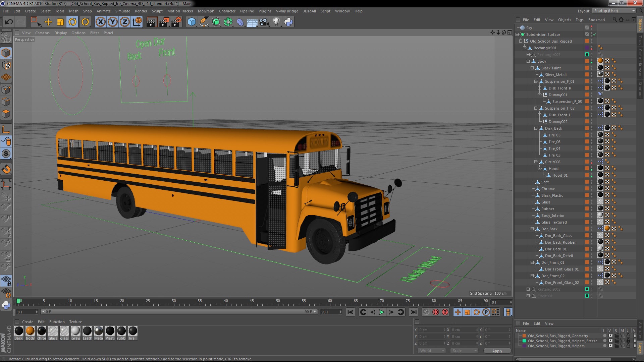Open the MoGraph menu
The height and width of the screenshot is (362, 644).
[206, 11]
